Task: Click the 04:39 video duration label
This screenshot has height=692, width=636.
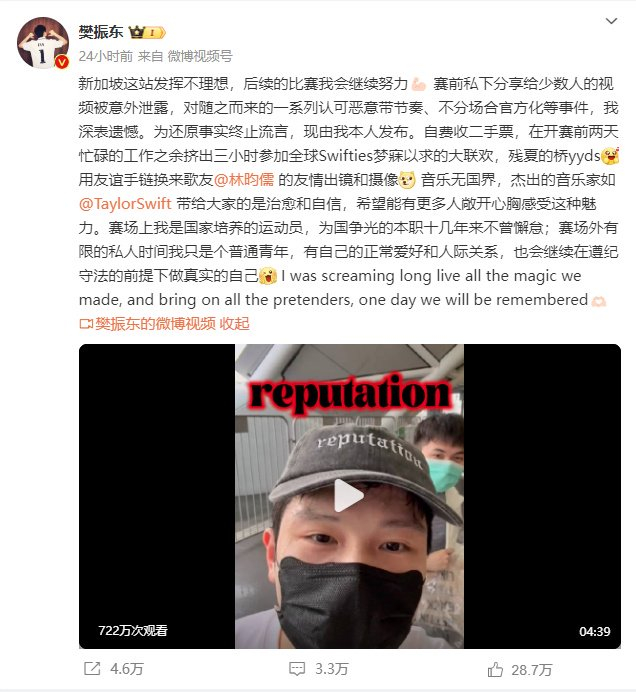Action: pyautogui.click(x=595, y=632)
